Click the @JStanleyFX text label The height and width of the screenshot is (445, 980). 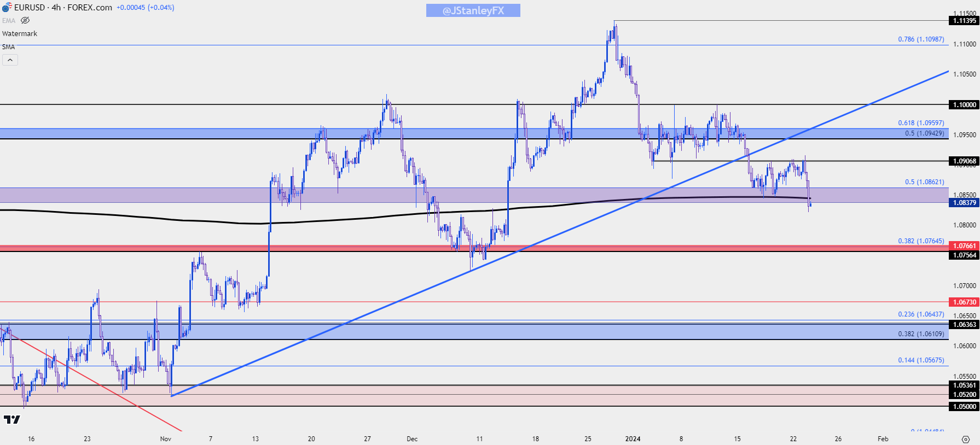473,10
